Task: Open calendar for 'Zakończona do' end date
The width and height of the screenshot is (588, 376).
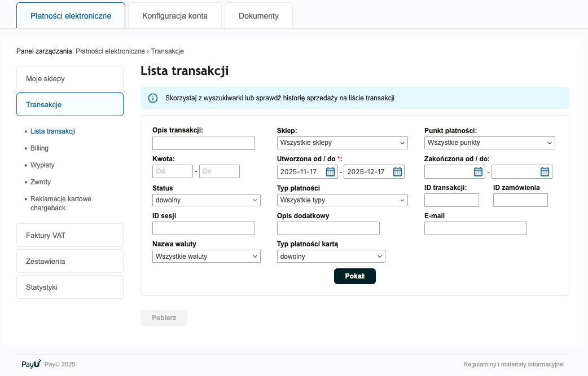Action: 545,172
